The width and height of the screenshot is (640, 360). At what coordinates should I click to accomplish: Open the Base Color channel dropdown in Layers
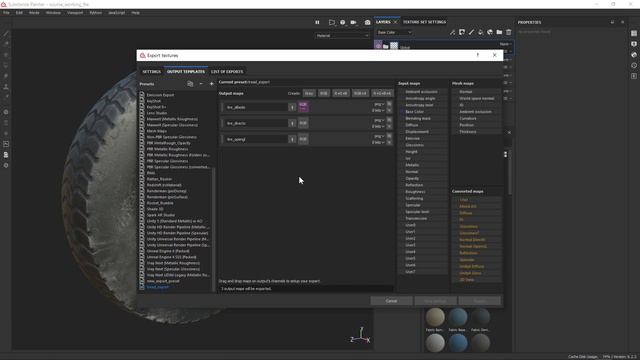(394, 32)
